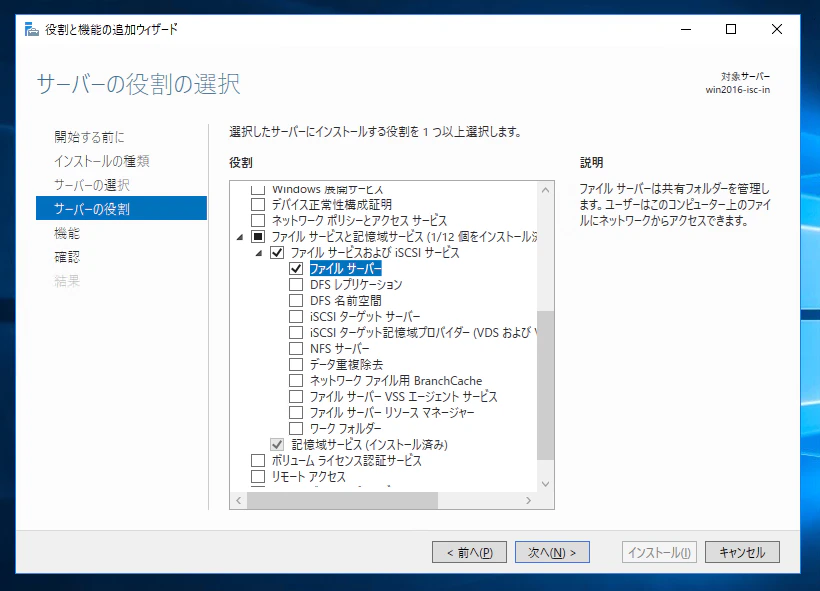Screen dimensions: 820x591
Task: Open the インストールの種類 step
Action: 102,161
